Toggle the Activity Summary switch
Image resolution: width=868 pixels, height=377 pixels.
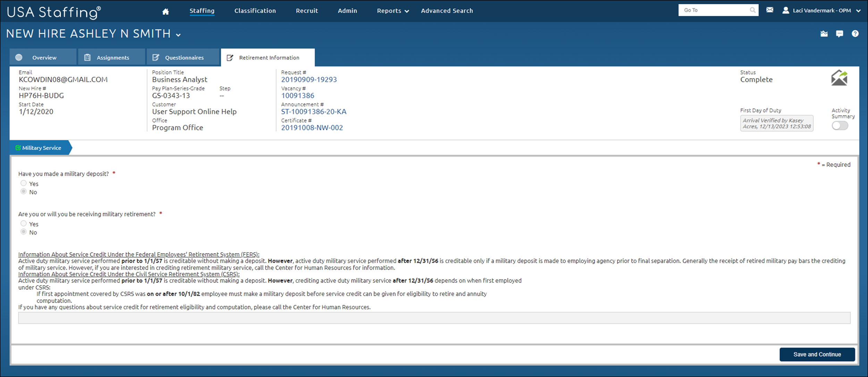point(840,125)
